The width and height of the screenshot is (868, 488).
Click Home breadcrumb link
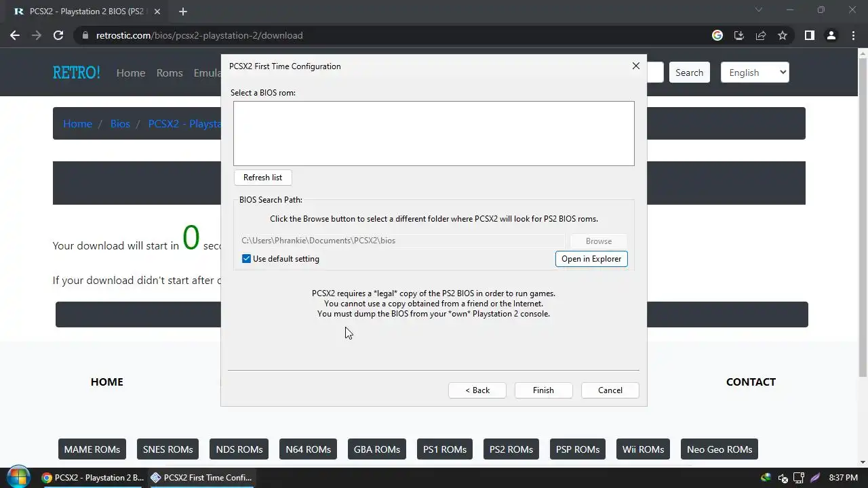click(x=77, y=123)
